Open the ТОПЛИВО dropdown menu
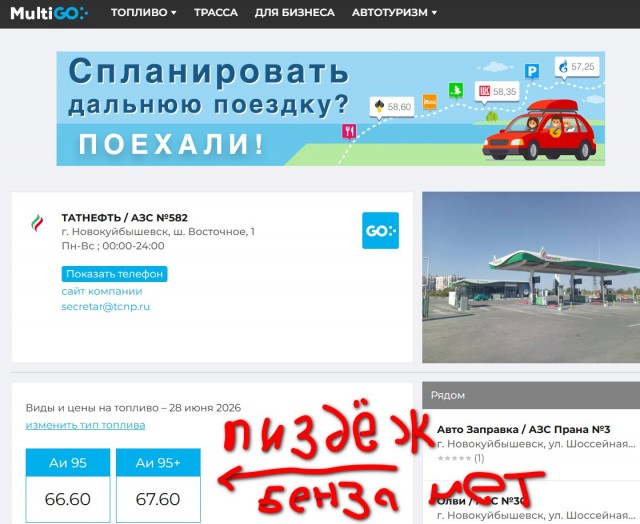This screenshot has width=640, height=524. [x=143, y=13]
